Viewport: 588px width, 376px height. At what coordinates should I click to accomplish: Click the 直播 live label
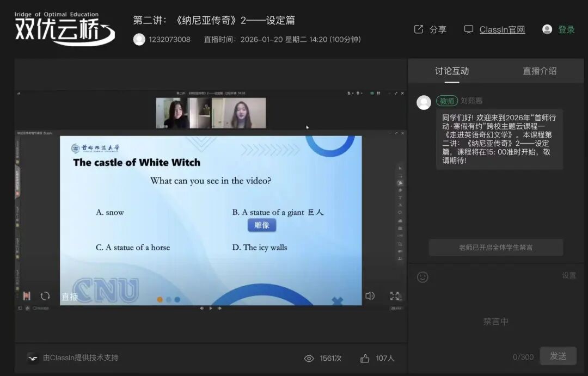[x=70, y=297]
